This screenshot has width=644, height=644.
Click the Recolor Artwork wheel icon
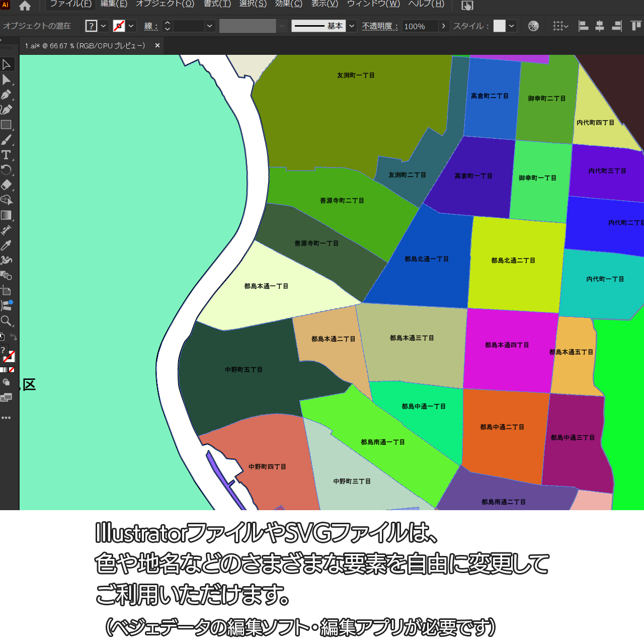(x=533, y=26)
